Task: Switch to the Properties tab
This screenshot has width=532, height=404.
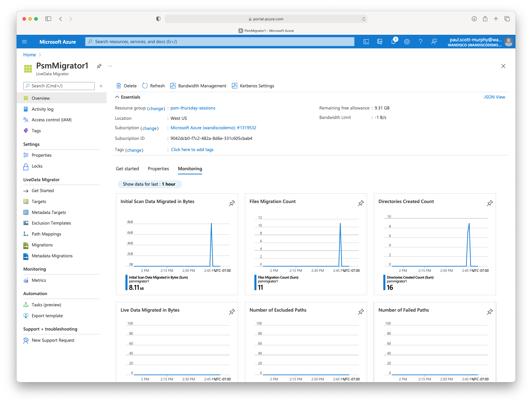Action: click(158, 169)
